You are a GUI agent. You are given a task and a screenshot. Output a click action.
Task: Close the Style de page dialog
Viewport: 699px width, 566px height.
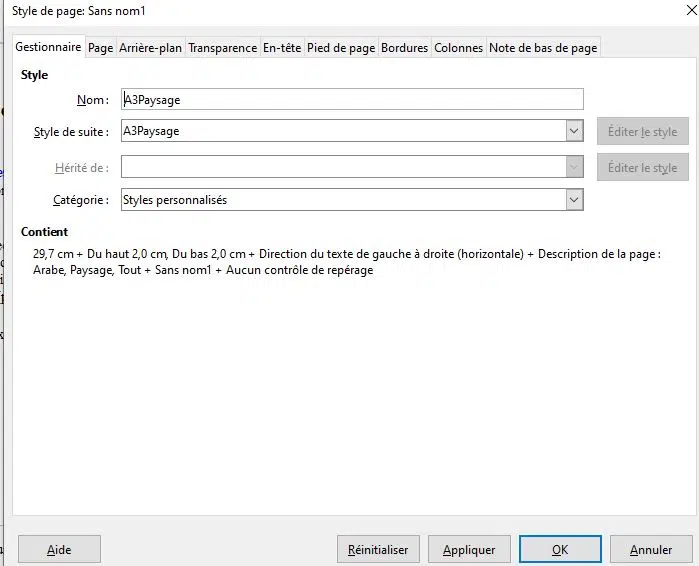tap(691, 10)
